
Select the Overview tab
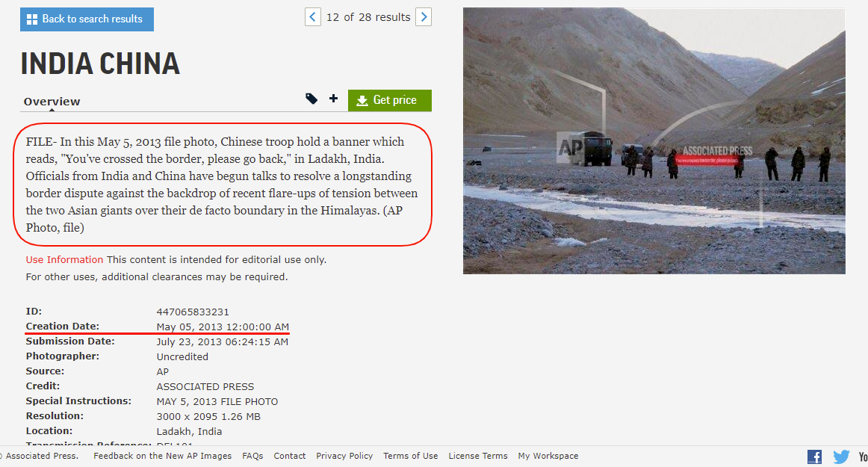pos(52,102)
